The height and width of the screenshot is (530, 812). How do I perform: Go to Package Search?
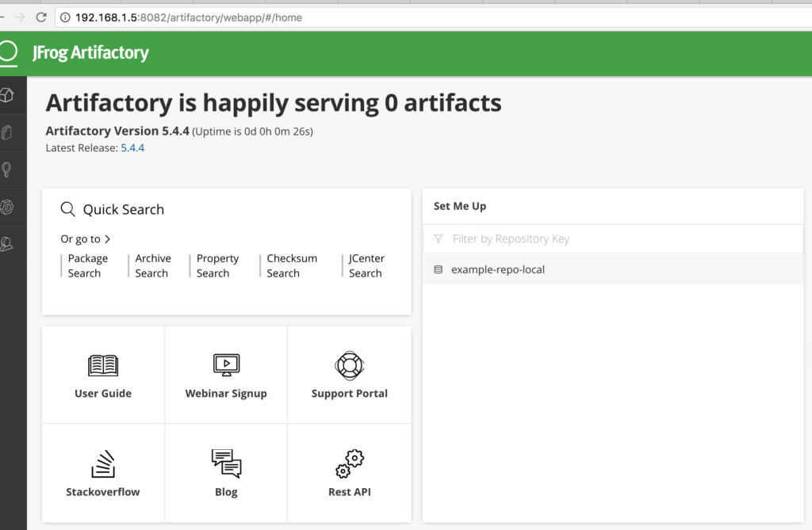(87, 265)
